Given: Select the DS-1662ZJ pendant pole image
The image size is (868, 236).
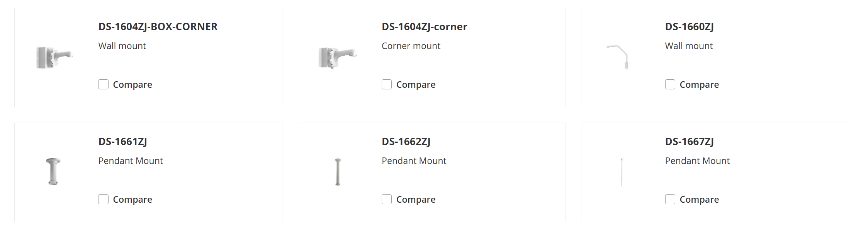Looking at the screenshot, I should (338, 172).
